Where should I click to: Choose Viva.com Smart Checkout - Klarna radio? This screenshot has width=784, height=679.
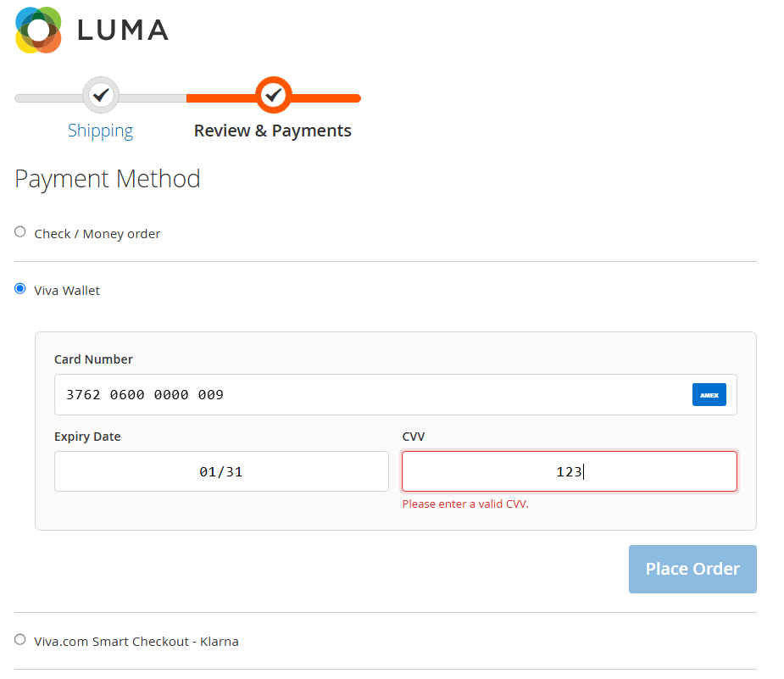[20, 640]
